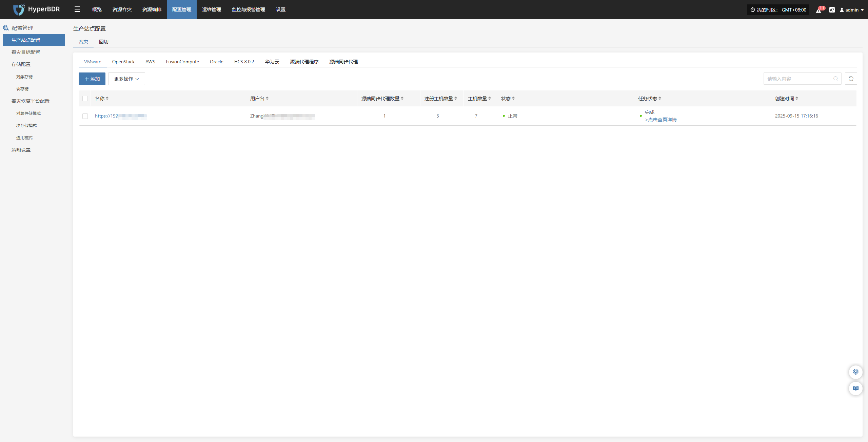Open the documentation book floating icon
Viewport: 868px width, 442px height.
coord(855,388)
